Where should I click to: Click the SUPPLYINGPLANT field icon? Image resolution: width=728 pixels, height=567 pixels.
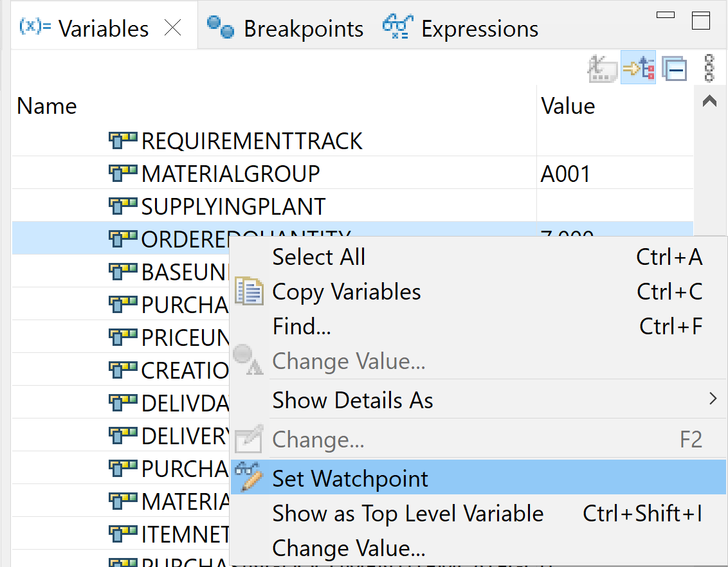[123, 206]
